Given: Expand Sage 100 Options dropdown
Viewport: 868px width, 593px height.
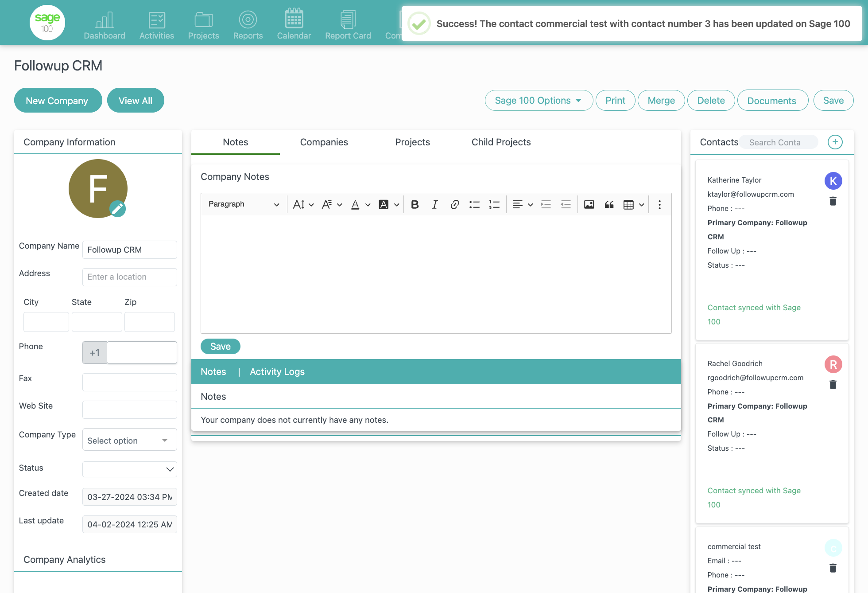Looking at the screenshot, I should (539, 101).
